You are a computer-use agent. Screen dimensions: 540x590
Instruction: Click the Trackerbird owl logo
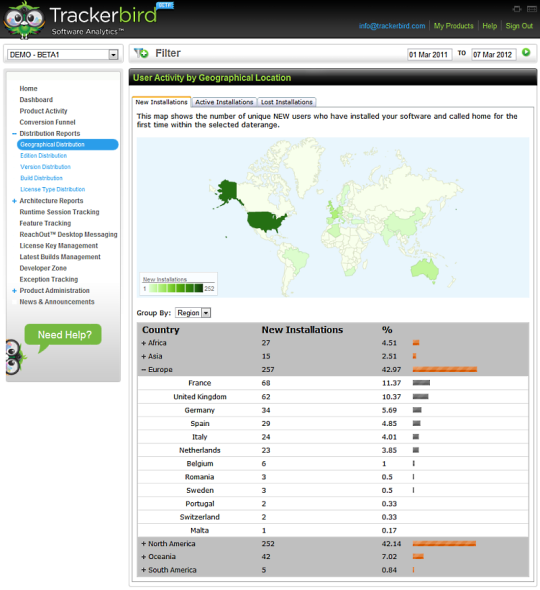[x=24, y=21]
